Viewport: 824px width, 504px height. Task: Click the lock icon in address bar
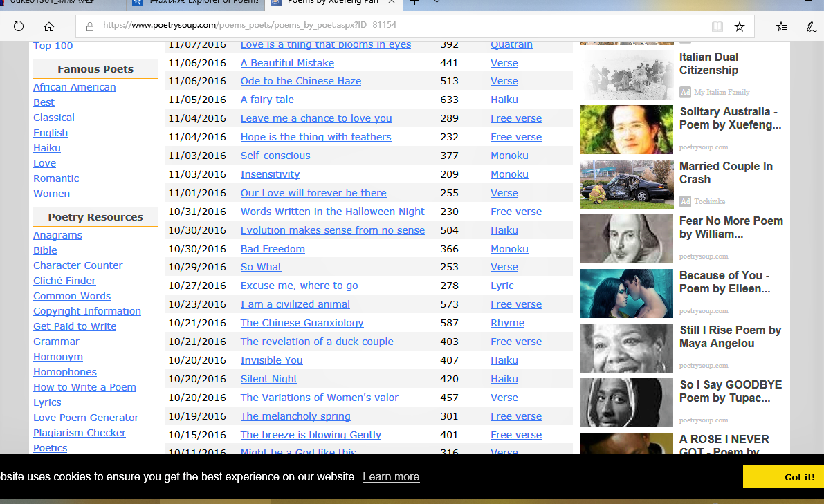89,27
